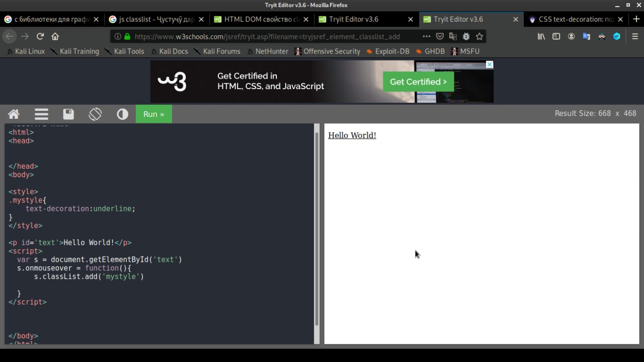This screenshot has height=362, width=644.
Task: Save page to Pocket
Action: (x=440, y=36)
